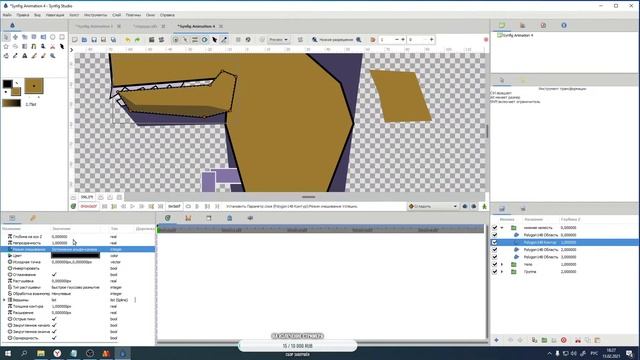Select the Cutout scissors tool in toolbox
640x360 pixels.
click(53, 47)
